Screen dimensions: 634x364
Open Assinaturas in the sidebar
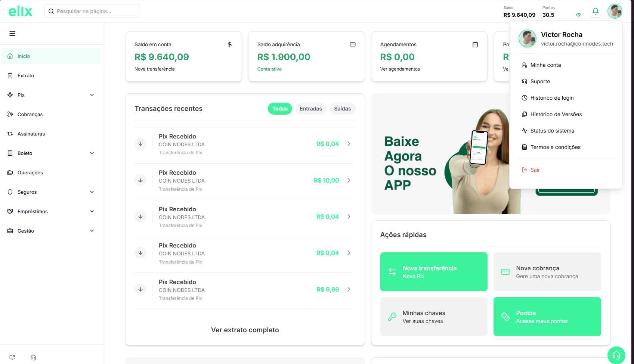[x=51, y=134]
